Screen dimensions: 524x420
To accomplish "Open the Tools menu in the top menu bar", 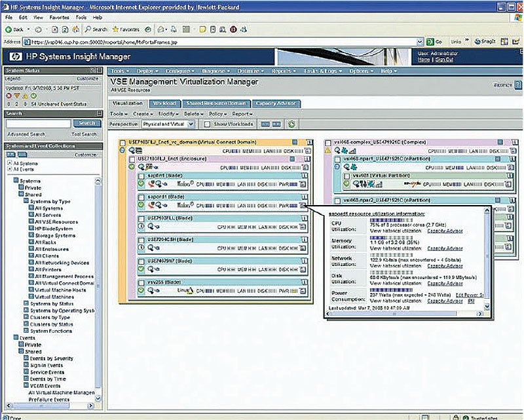I will coord(119,70).
